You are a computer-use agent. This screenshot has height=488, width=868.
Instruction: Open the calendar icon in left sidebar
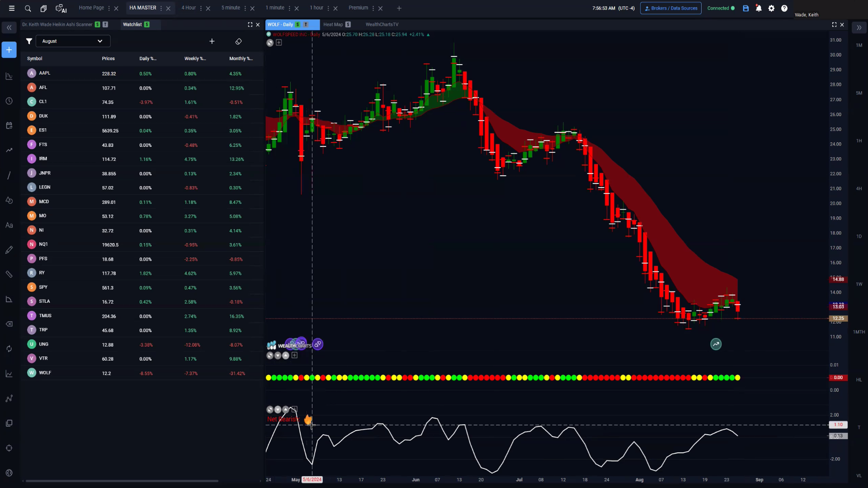pyautogui.click(x=9, y=126)
